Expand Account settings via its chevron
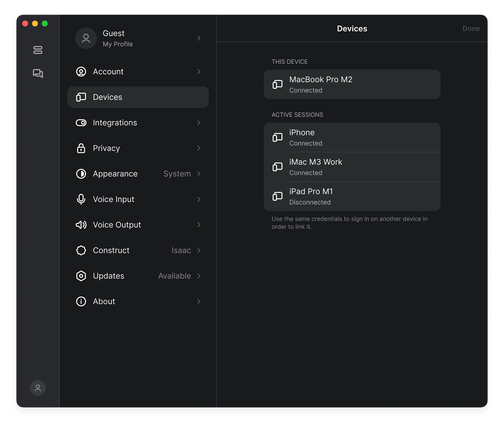 (x=199, y=71)
